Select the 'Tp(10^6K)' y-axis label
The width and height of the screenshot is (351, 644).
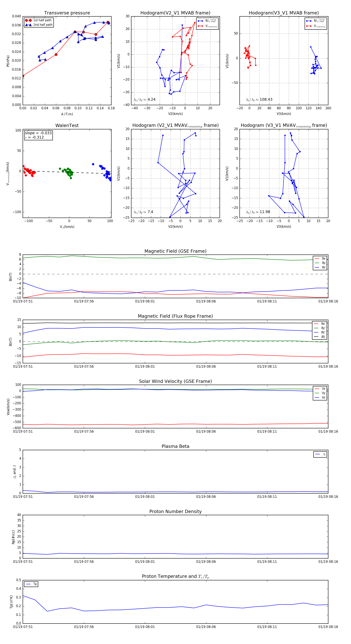click(x=11, y=602)
